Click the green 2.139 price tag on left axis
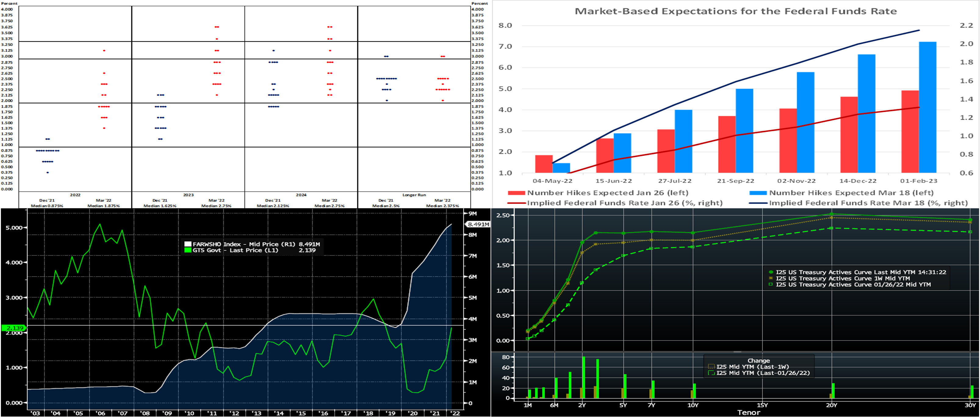This screenshot has height=417, width=980. 14,327
